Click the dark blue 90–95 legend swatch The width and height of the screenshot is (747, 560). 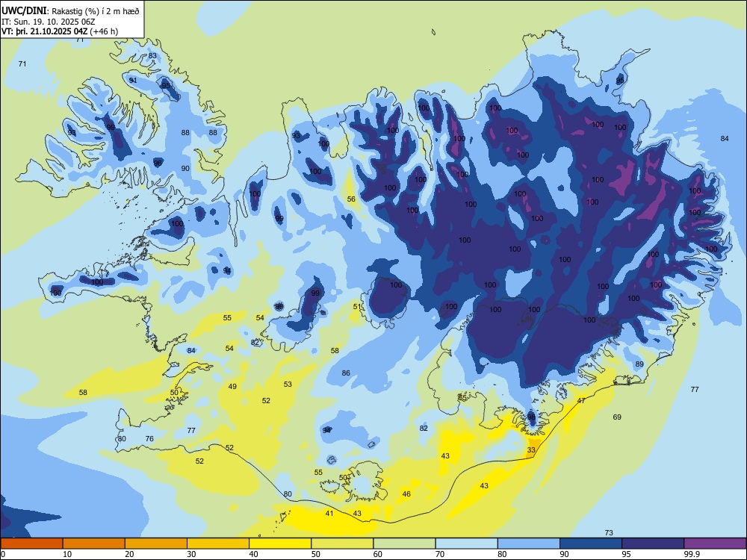pos(591,544)
